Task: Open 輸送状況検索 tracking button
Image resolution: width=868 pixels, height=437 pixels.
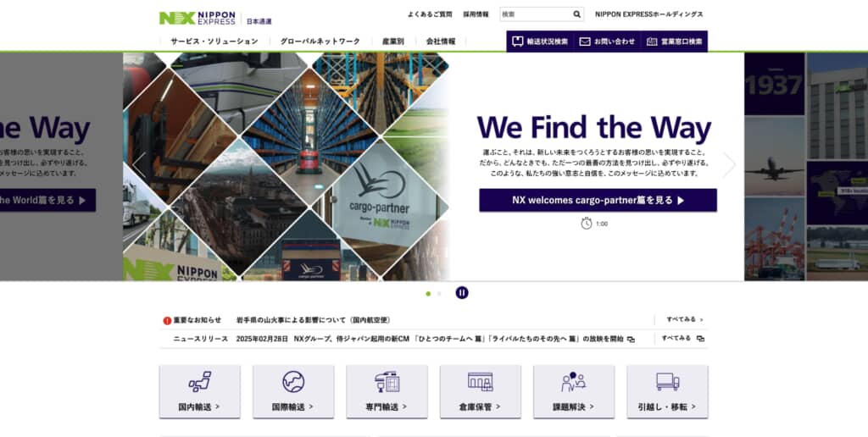Action: (x=540, y=41)
